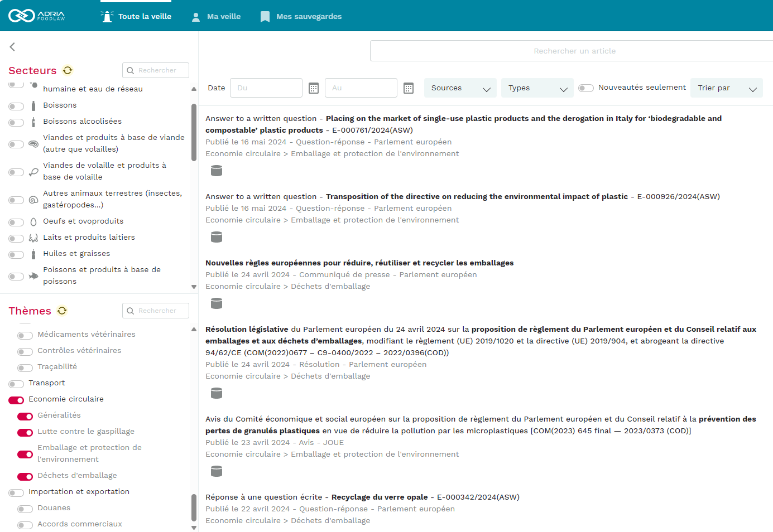Viewport: 773px width, 532px height.
Task: Click database icon under Recyclage emballages press release
Action: click(217, 303)
